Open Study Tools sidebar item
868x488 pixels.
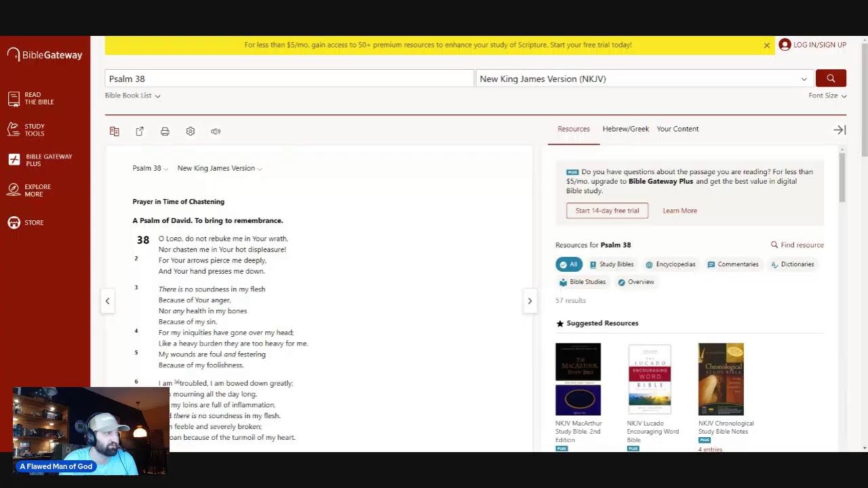click(27, 129)
